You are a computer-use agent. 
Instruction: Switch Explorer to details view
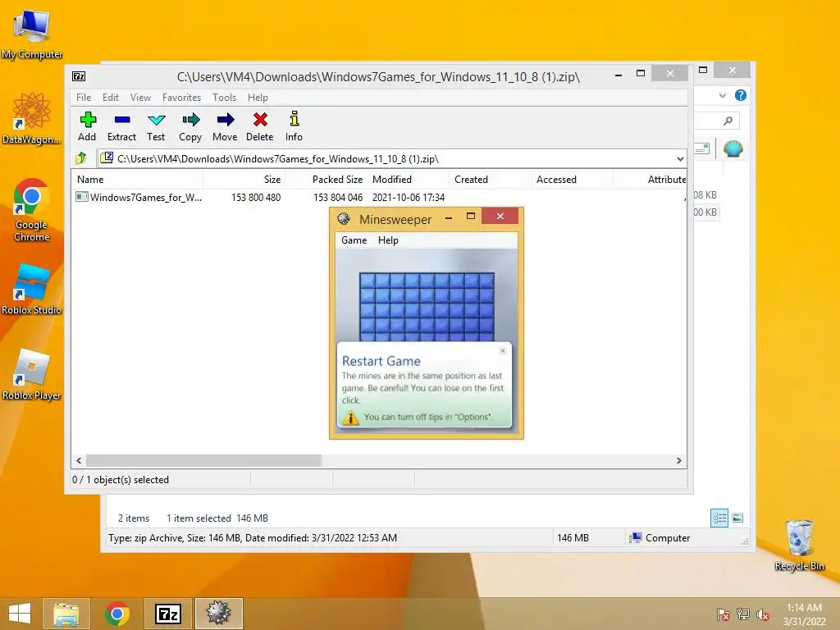pos(719,518)
